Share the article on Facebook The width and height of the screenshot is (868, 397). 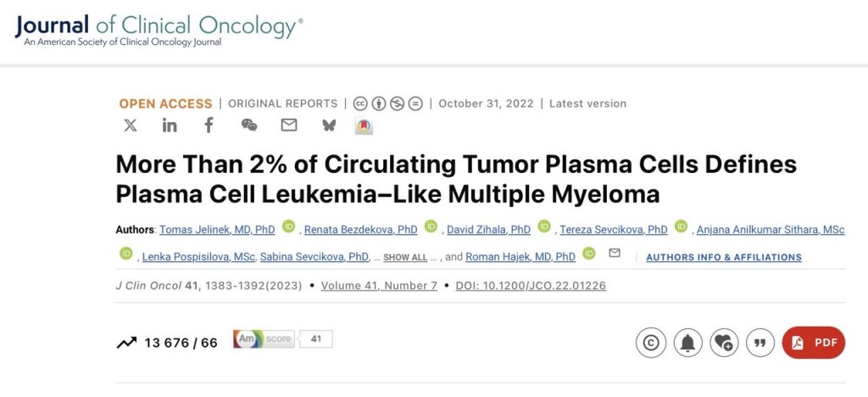(209, 126)
